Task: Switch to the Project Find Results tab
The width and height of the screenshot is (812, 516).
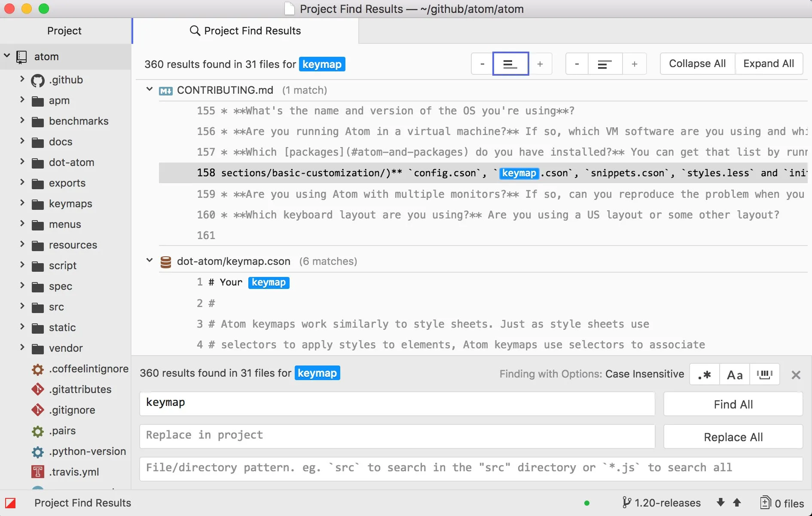Action: coord(245,31)
